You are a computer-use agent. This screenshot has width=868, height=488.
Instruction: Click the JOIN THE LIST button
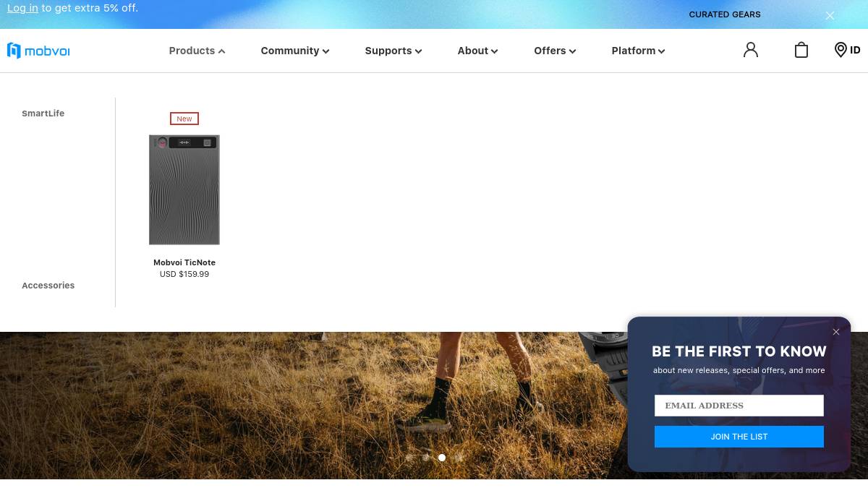(739, 437)
